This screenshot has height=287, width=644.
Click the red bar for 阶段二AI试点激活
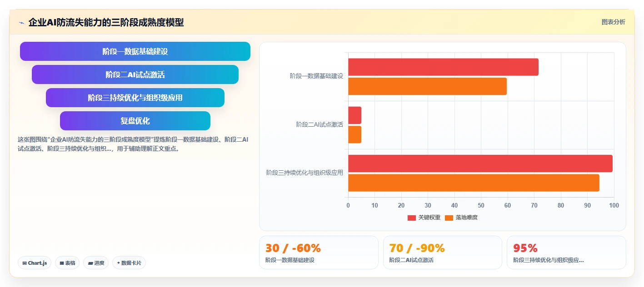354,115
